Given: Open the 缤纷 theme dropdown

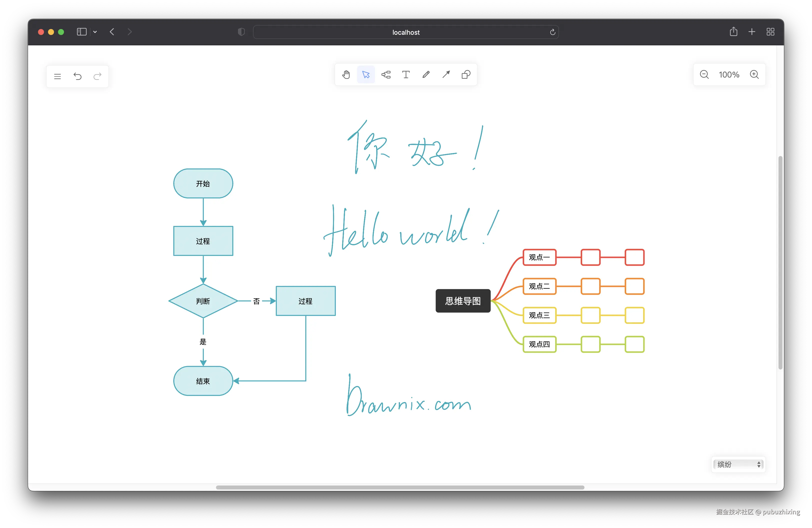Looking at the screenshot, I should pyautogui.click(x=738, y=464).
